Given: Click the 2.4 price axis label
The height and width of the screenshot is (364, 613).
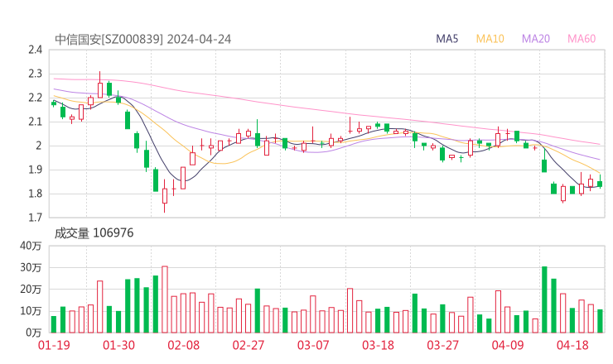Looking at the screenshot, I should pyautogui.click(x=35, y=50).
